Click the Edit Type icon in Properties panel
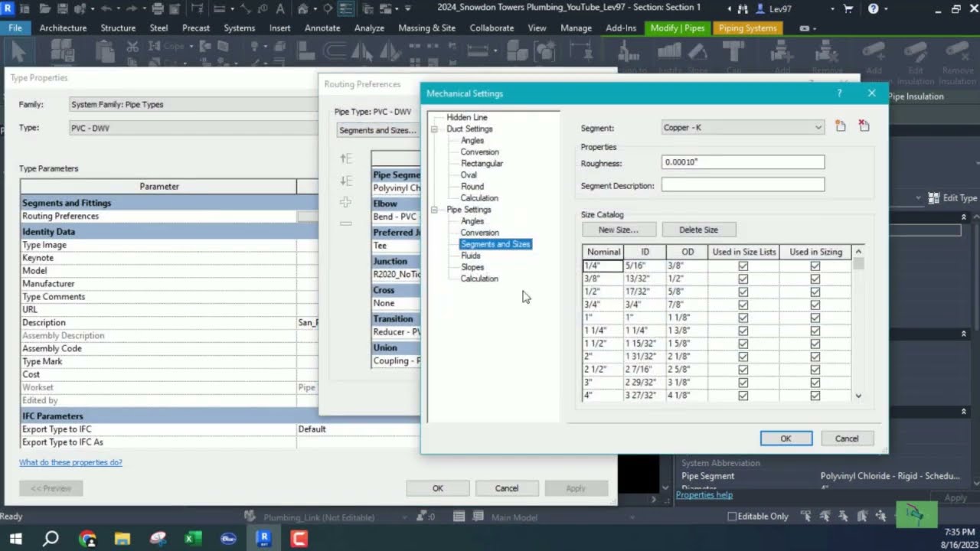Viewport: 980px width, 551px height. (x=933, y=197)
